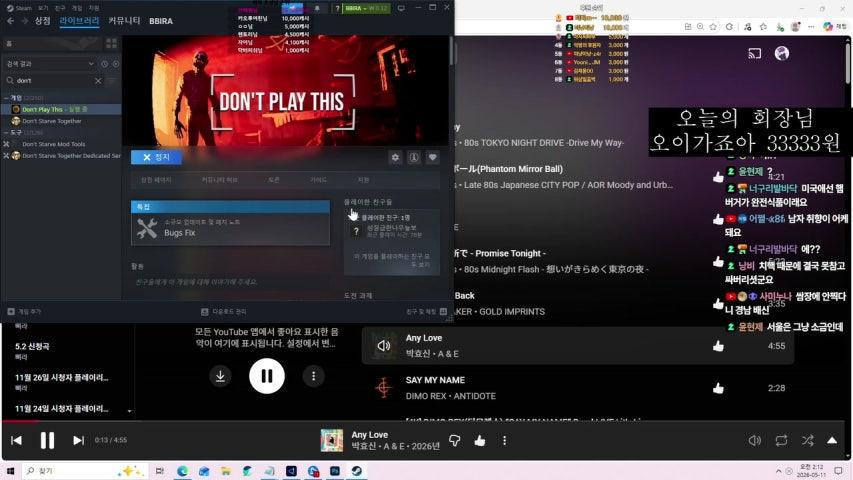Toggle shuffle playback

click(808, 440)
